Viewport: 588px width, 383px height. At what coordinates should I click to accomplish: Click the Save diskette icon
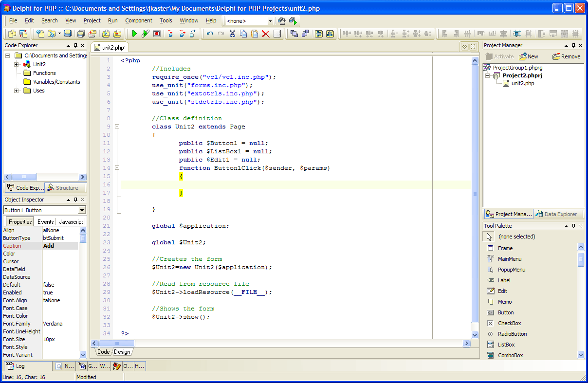click(68, 34)
